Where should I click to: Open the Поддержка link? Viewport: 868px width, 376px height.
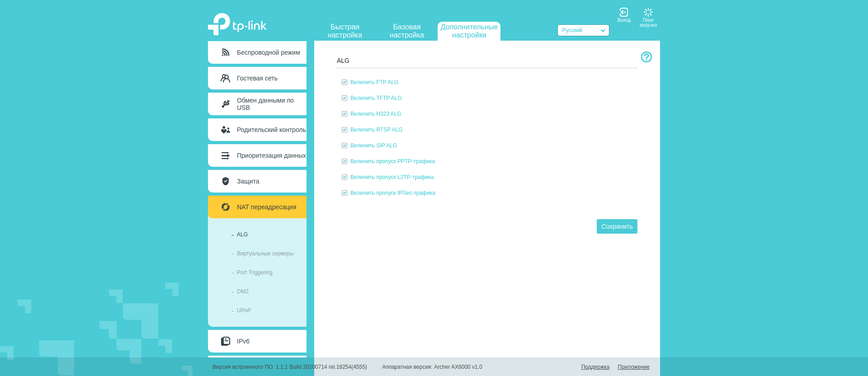595,367
